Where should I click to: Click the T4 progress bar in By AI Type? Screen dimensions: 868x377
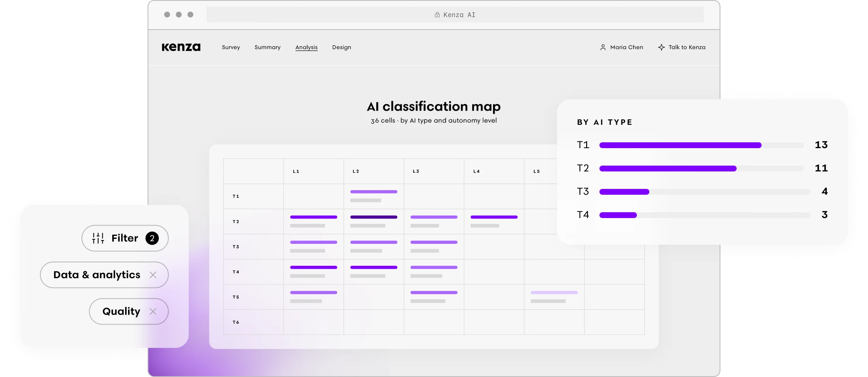(705, 215)
